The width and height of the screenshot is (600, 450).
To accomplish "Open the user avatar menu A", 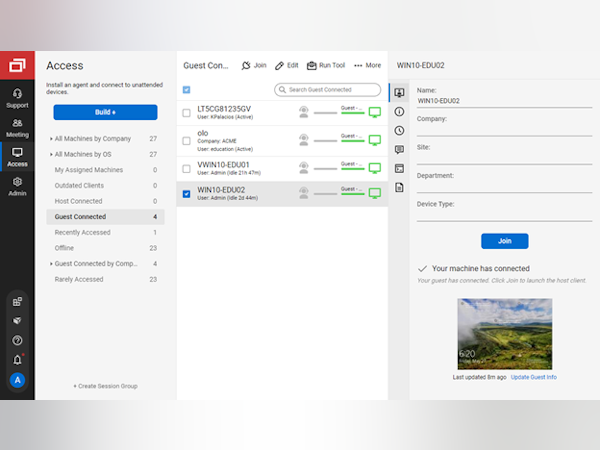I will click(17, 380).
